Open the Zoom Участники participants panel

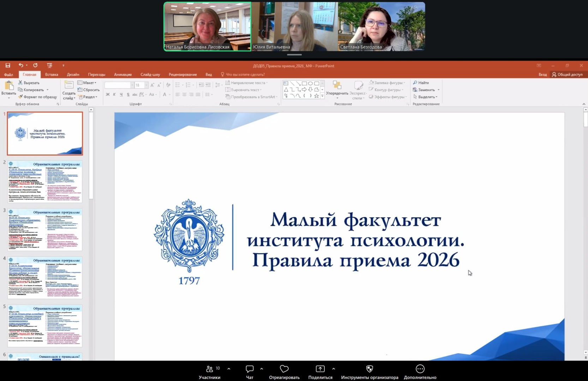pos(209,372)
